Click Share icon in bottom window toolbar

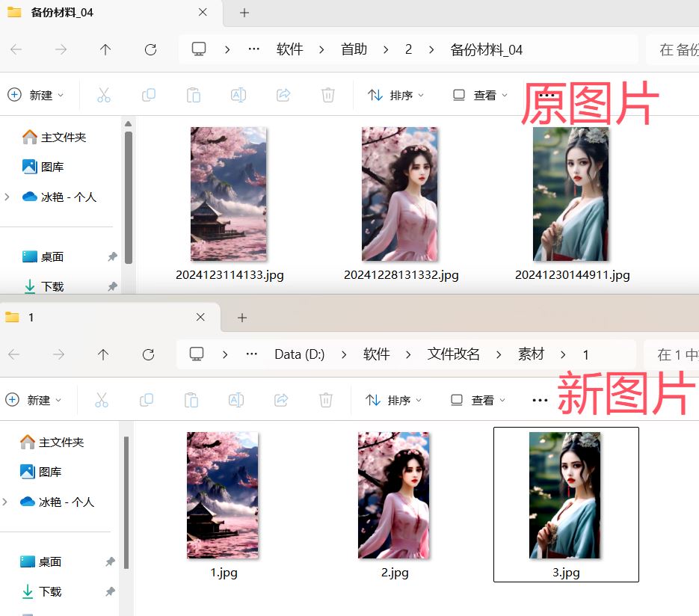(x=281, y=400)
